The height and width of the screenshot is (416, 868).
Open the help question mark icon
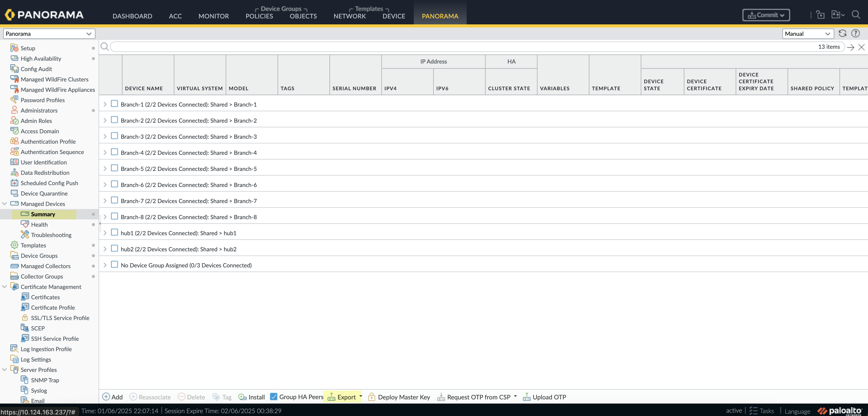855,33
